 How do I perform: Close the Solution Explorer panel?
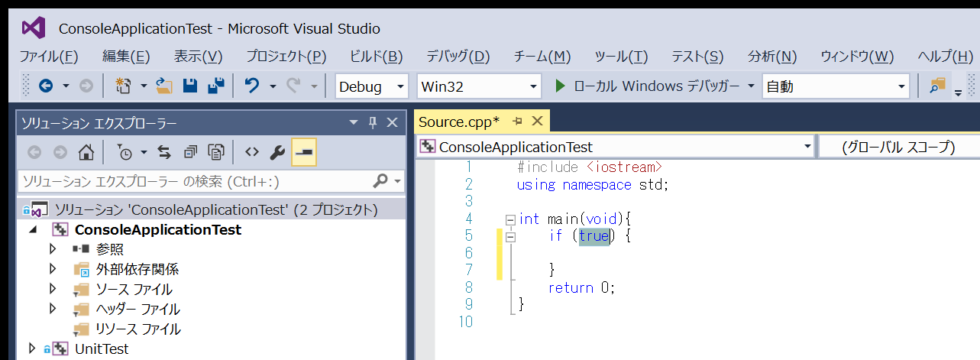click(x=392, y=122)
